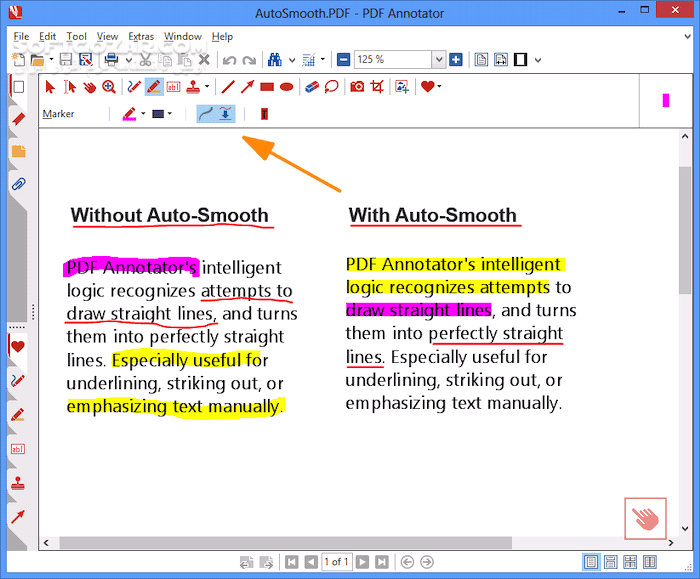Click the zoom in plus button
The height and width of the screenshot is (579, 700).
[456, 59]
